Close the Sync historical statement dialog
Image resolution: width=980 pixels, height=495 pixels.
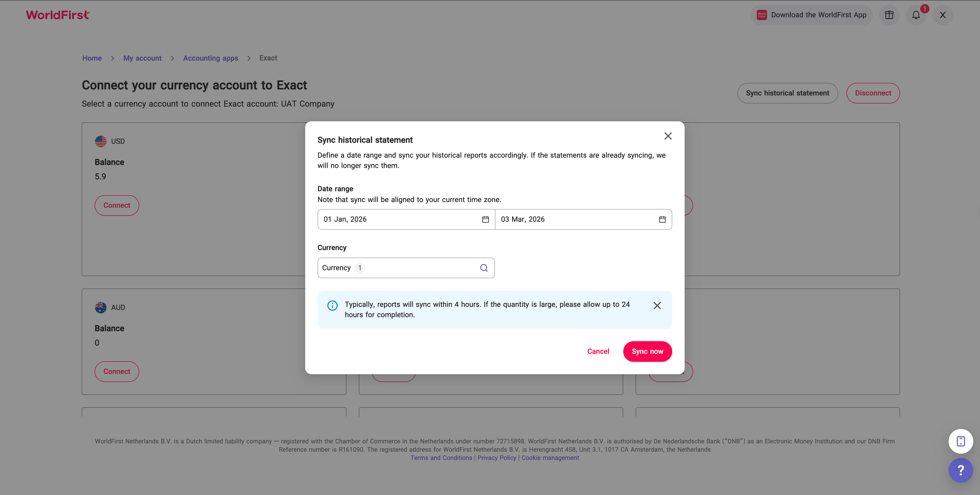click(668, 136)
